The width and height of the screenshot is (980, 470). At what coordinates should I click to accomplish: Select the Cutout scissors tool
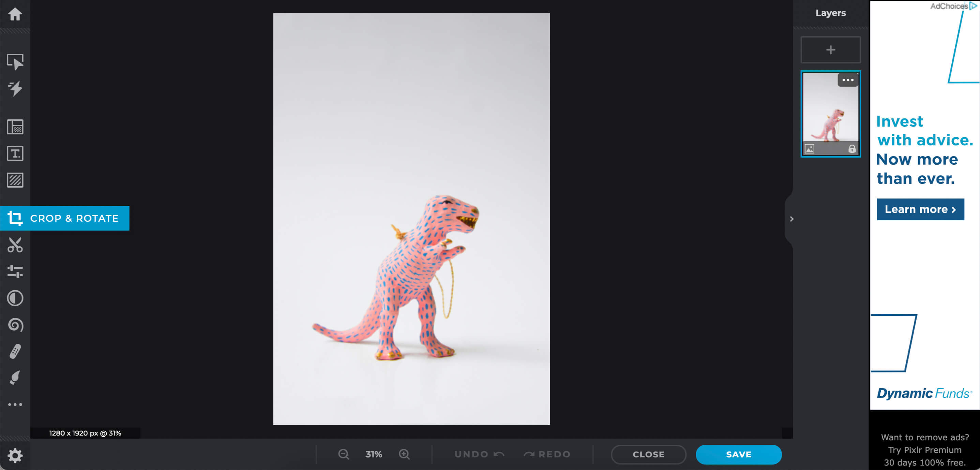click(x=15, y=245)
